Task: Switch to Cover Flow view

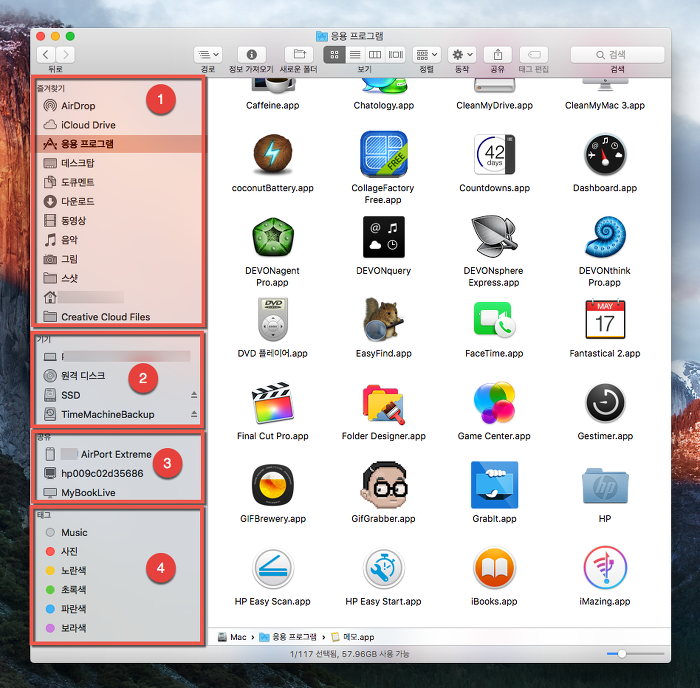Action: point(396,54)
